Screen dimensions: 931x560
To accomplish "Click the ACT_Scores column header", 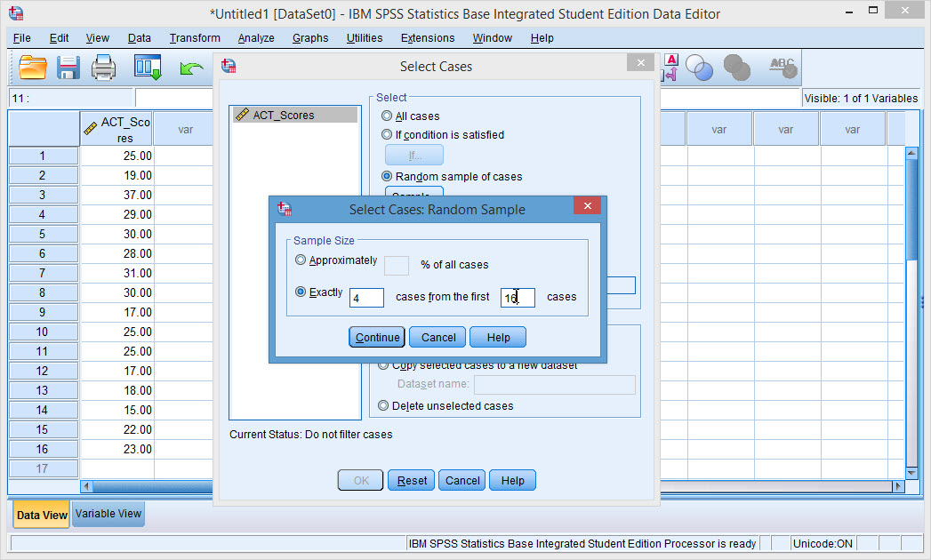I will 116,129.
